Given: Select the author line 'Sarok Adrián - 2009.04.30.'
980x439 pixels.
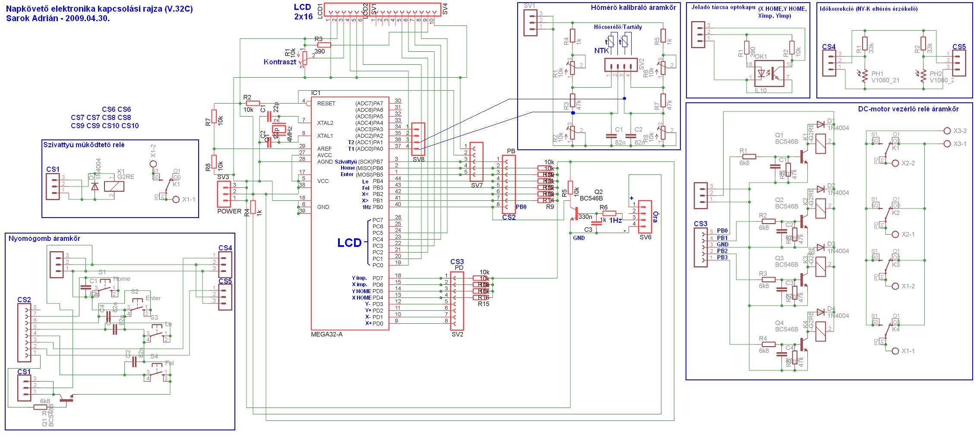Looking at the screenshot, I should pyautogui.click(x=57, y=19).
